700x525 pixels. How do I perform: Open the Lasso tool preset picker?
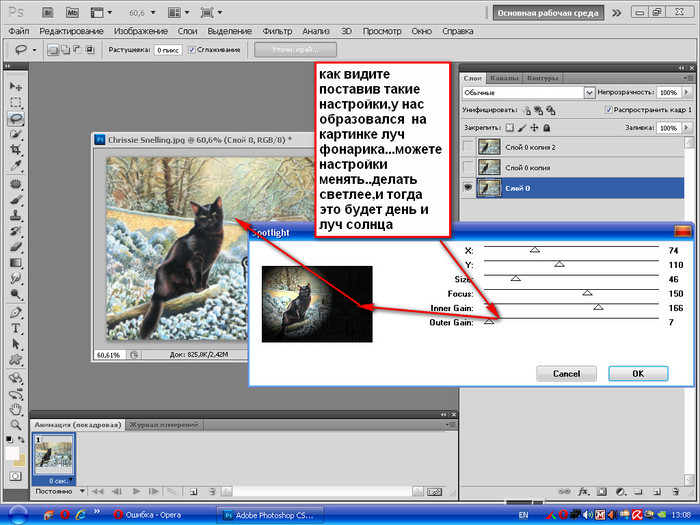pyautogui.click(x=34, y=50)
